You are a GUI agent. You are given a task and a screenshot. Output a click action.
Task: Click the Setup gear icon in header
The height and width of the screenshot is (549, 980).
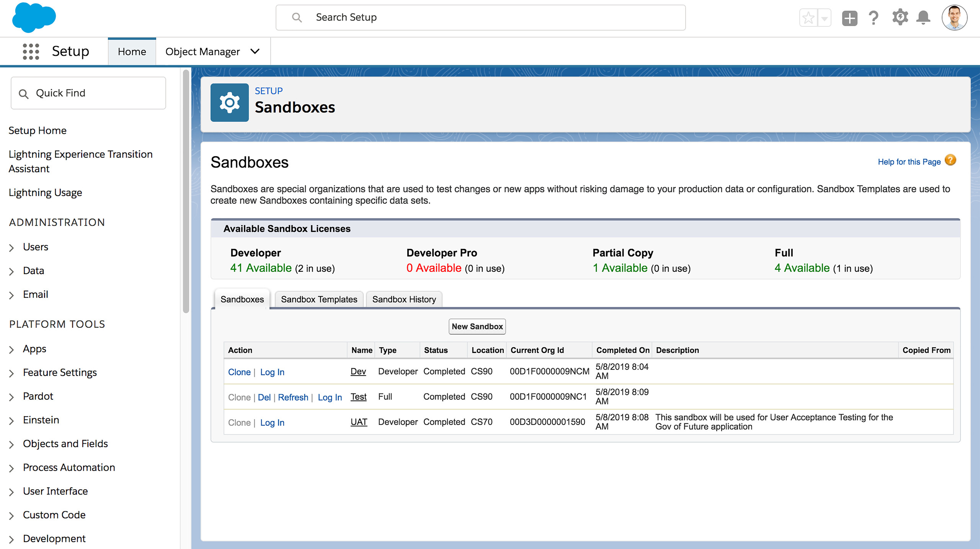[x=901, y=18]
